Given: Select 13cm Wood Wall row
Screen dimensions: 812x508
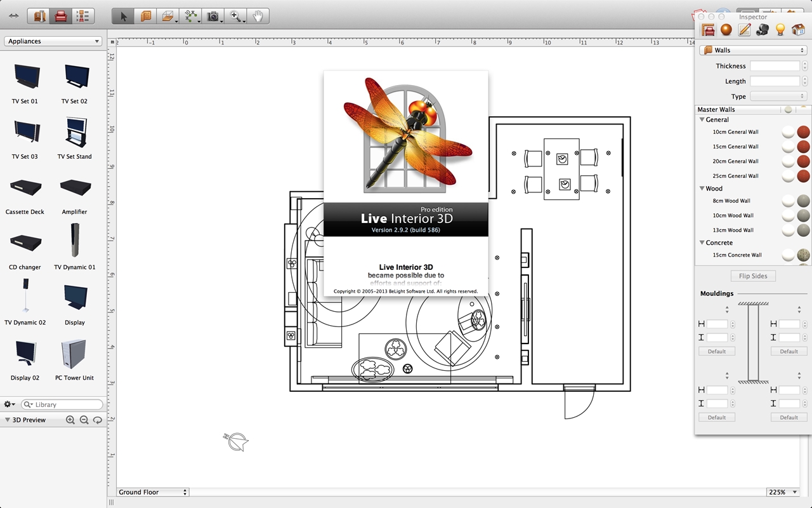Looking at the screenshot, I should (x=753, y=230).
